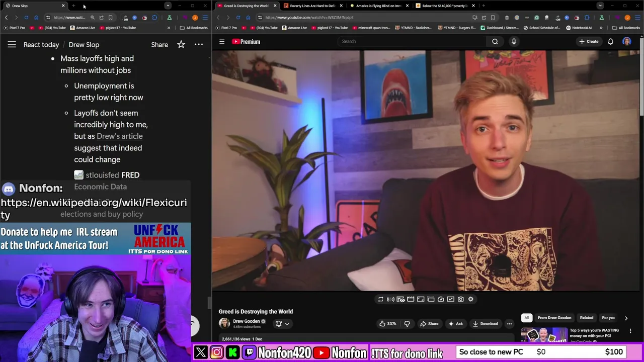644x362 pixels.
Task: Open Top 5 ways WASTING money thumbnail
Action: click(x=544, y=335)
